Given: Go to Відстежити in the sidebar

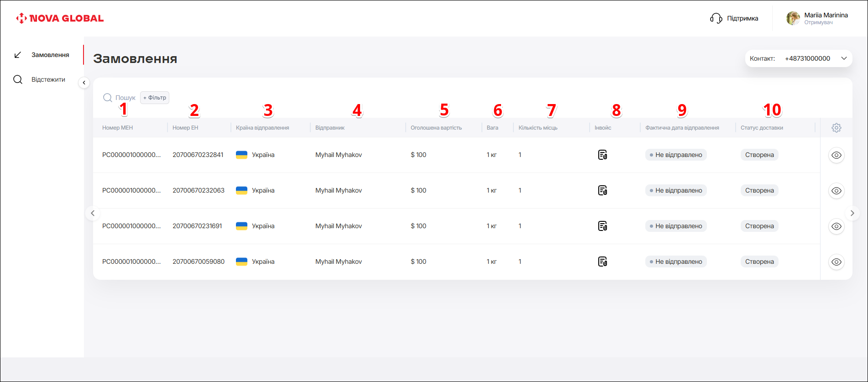Looking at the screenshot, I should [x=48, y=79].
